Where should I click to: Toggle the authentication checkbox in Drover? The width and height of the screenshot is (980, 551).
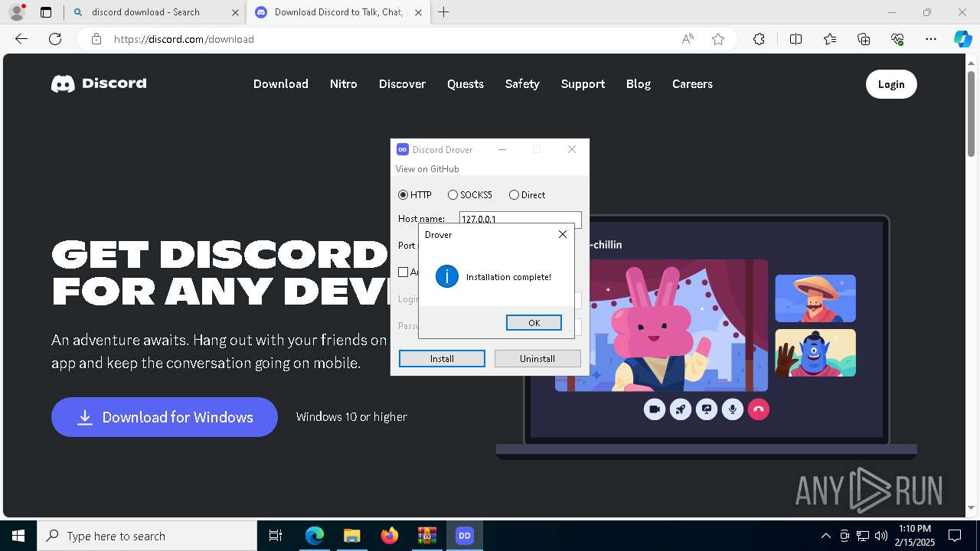(x=403, y=272)
